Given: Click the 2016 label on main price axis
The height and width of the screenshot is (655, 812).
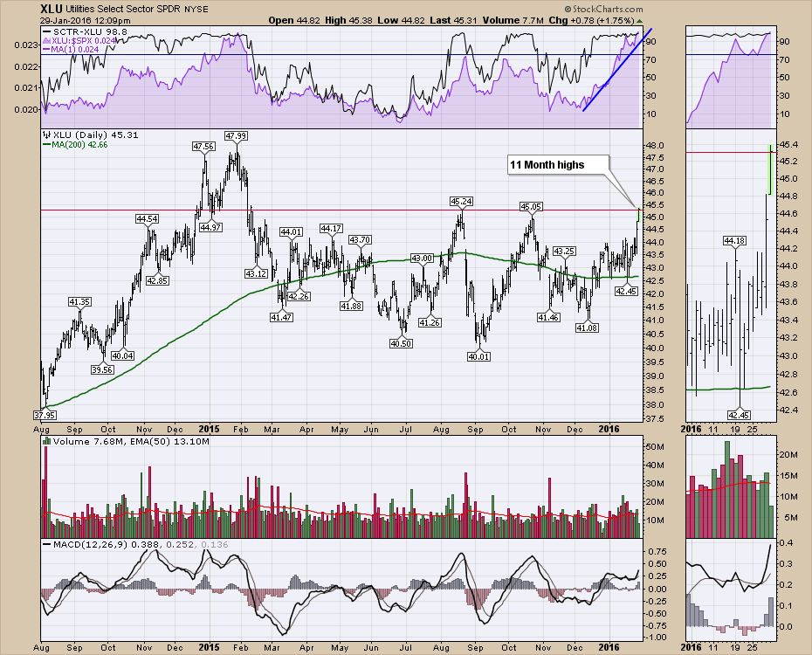Looking at the screenshot, I should pos(609,430).
